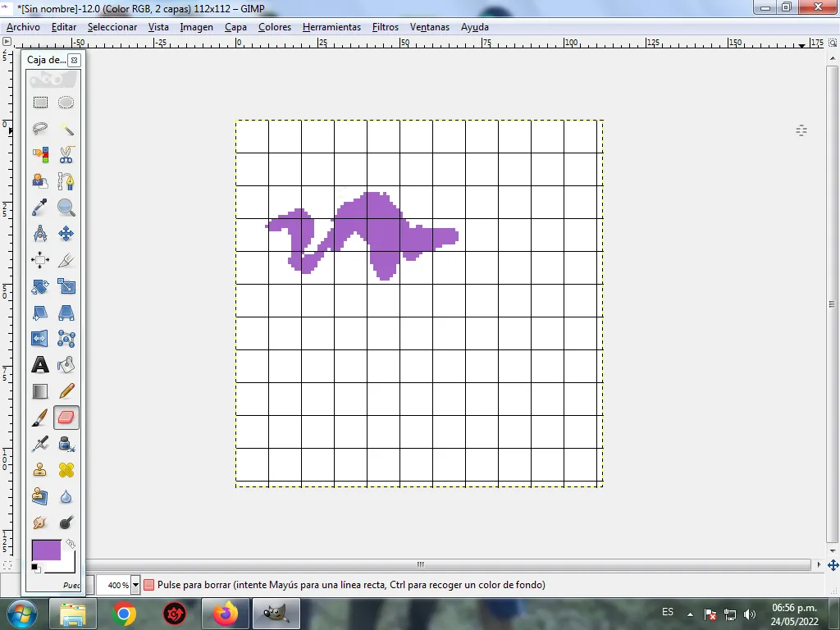Open the Vista menu
This screenshot has width=840, height=630.
coord(158,27)
